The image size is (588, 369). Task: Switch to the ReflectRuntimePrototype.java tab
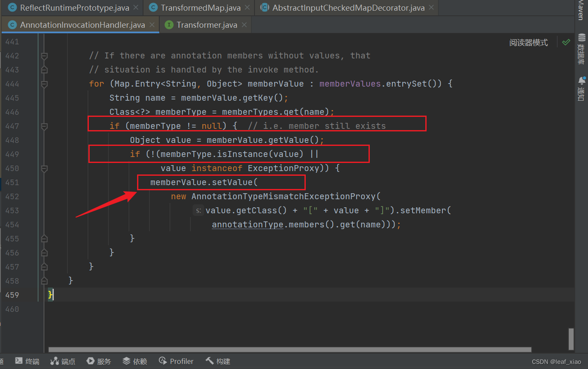(x=74, y=8)
